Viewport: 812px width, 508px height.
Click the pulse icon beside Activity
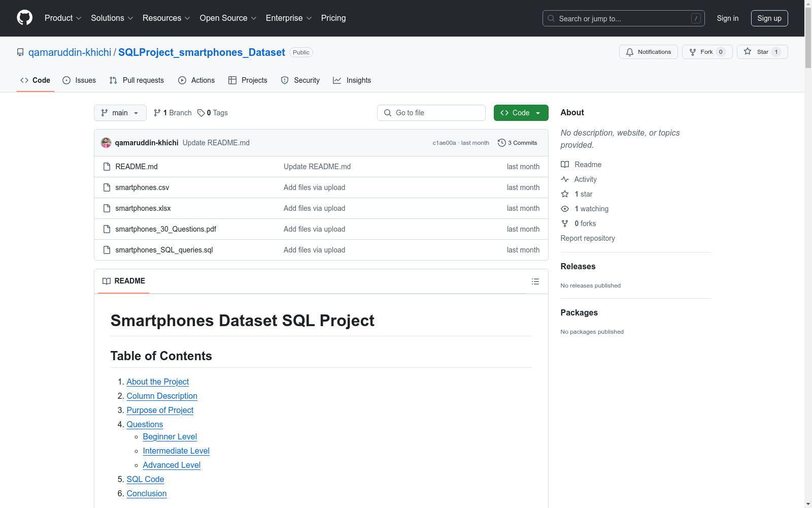click(565, 179)
